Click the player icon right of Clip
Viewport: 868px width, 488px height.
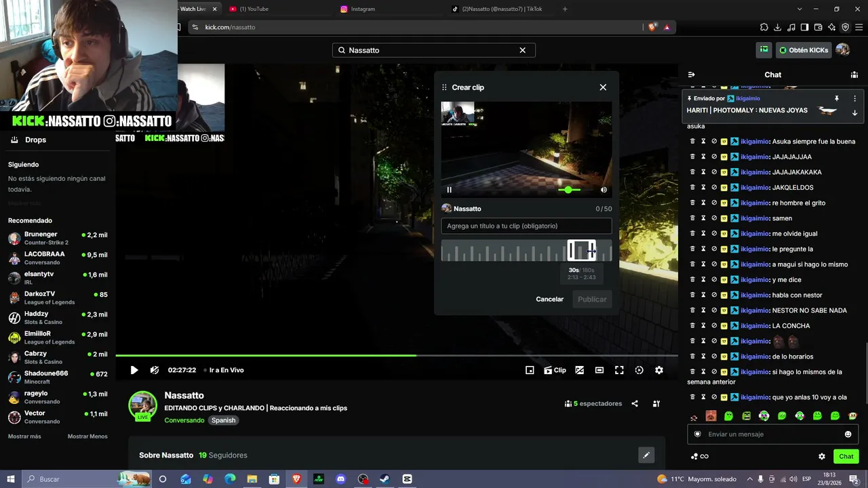[580, 370]
